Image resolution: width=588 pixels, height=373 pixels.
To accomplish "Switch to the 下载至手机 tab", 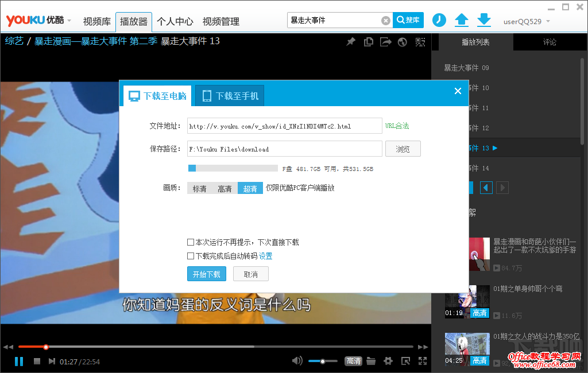I will (230, 96).
